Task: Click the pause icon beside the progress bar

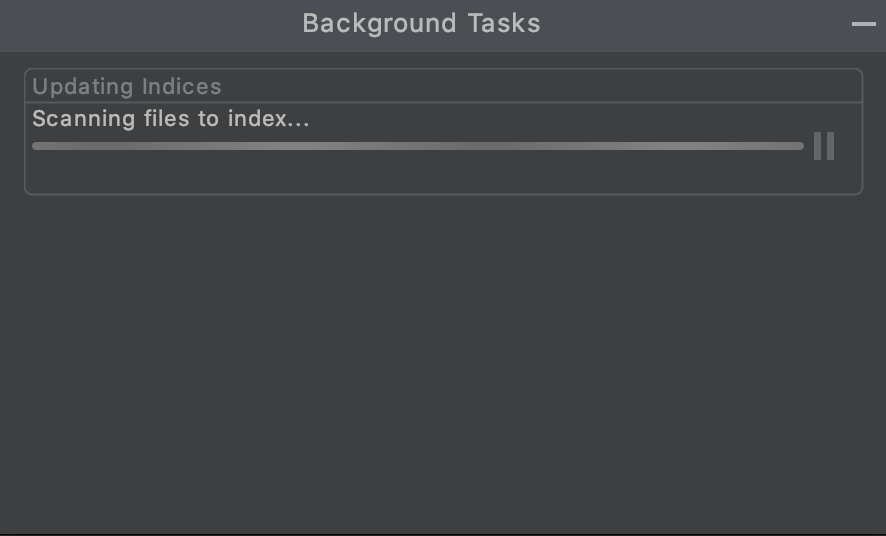Action: click(824, 146)
